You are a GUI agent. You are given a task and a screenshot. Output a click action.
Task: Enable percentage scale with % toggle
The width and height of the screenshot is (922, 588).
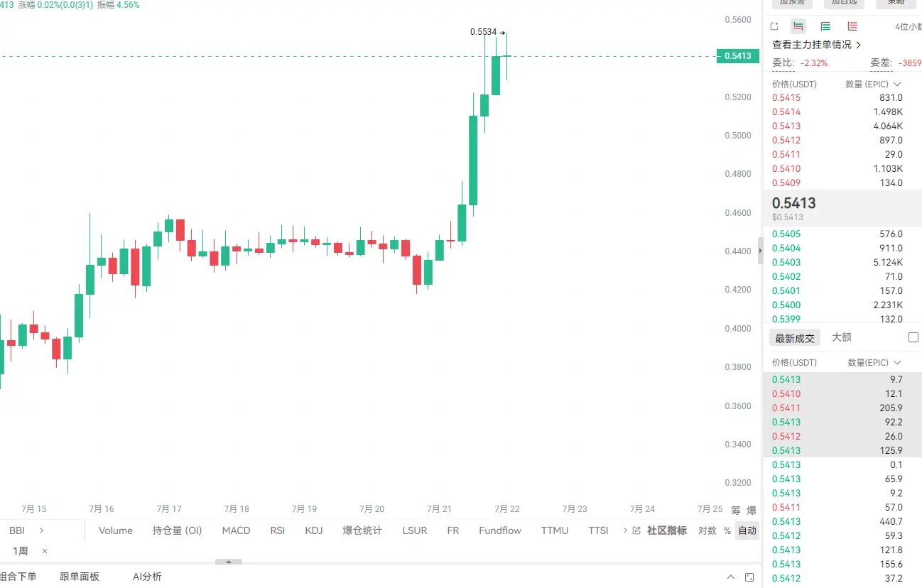click(x=727, y=530)
